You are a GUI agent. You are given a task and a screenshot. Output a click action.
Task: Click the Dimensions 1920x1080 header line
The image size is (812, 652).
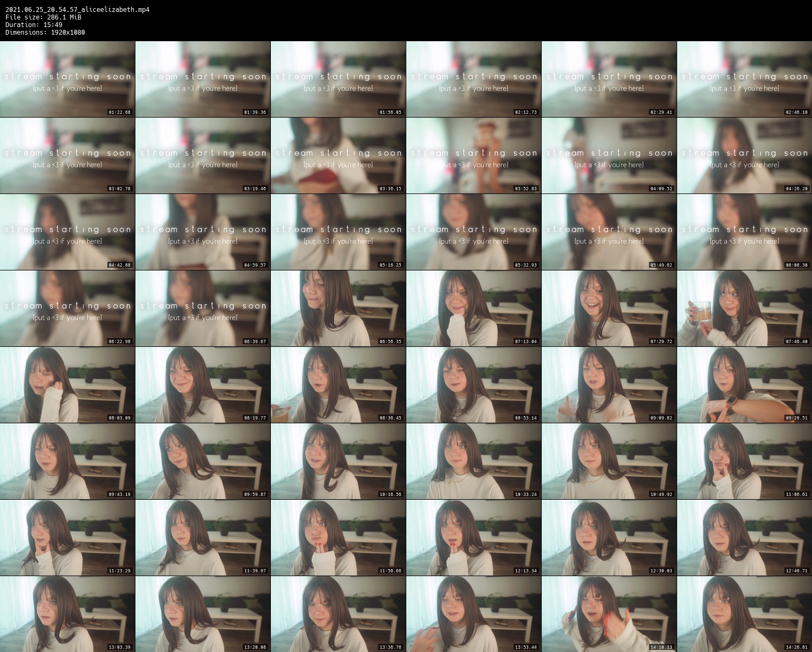point(45,33)
